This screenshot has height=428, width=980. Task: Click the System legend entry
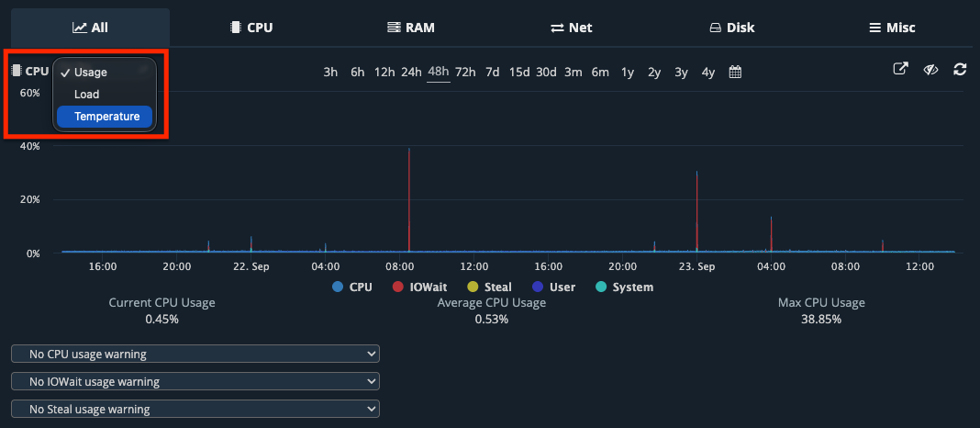(x=624, y=287)
